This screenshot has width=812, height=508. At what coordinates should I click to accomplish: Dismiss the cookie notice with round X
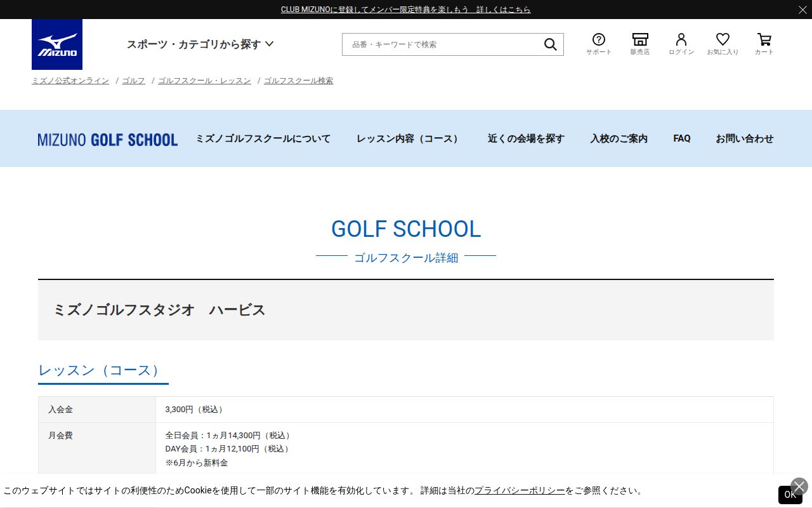(799, 486)
